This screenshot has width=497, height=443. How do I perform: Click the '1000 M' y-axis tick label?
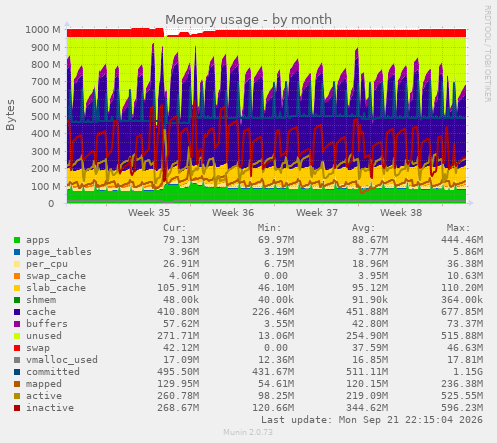(43, 30)
